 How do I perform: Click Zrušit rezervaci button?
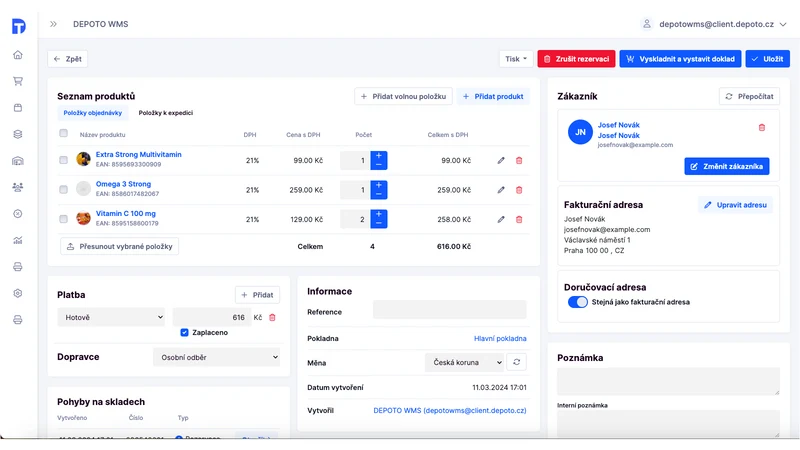tap(577, 59)
